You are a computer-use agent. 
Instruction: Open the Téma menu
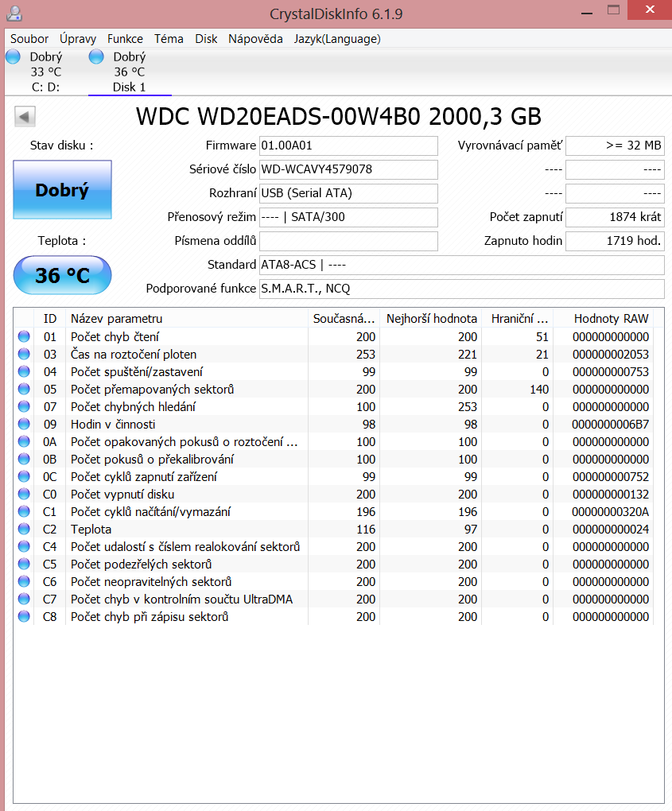coord(169,39)
